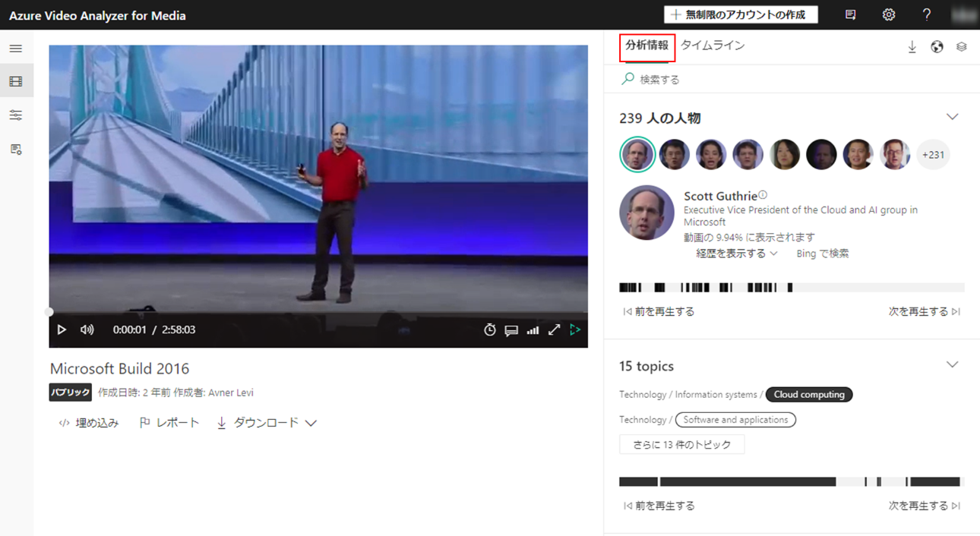
Task: Select the second person face thumbnail
Action: click(x=675, y=155)
